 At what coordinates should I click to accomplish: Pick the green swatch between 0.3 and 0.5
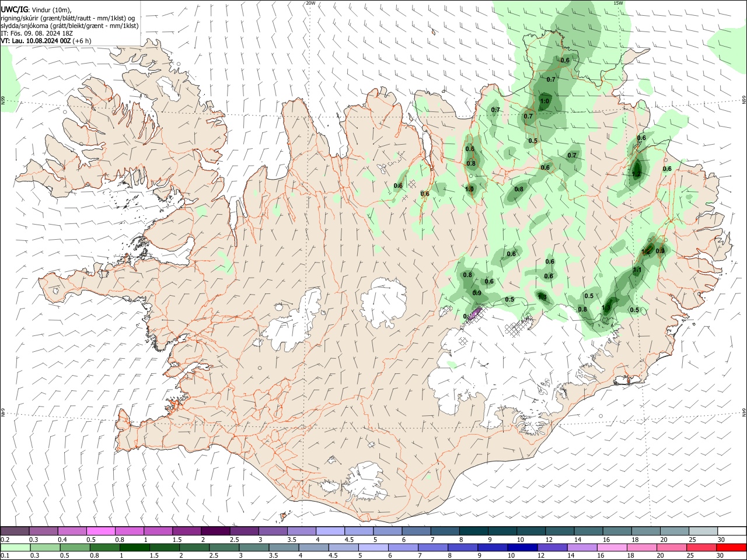point(46,548)
